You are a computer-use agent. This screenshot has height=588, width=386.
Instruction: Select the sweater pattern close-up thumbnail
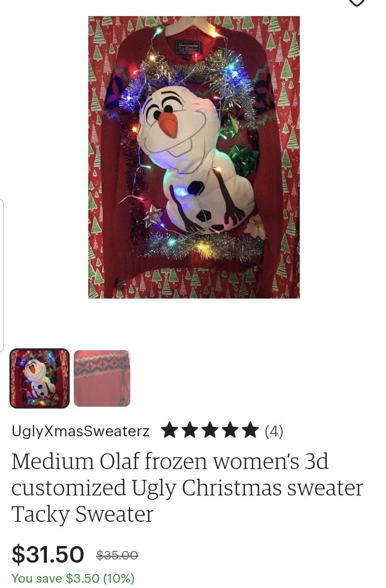click(x=102, y=378)
